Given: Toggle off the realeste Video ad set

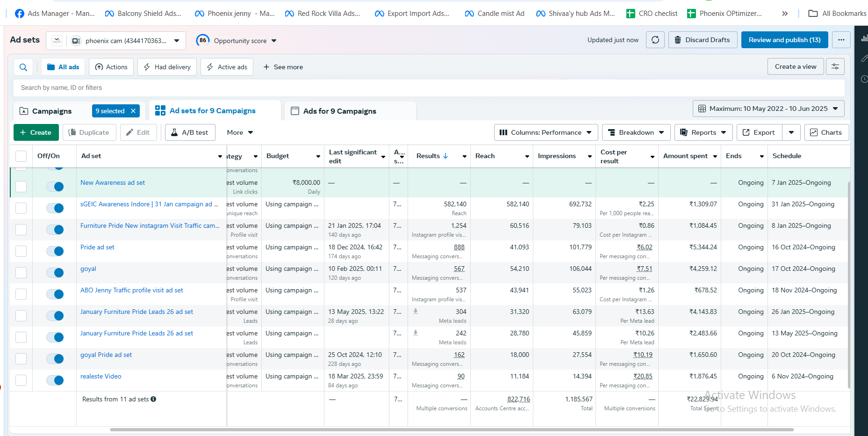Looking at the screenshot, I should point(55,380).
